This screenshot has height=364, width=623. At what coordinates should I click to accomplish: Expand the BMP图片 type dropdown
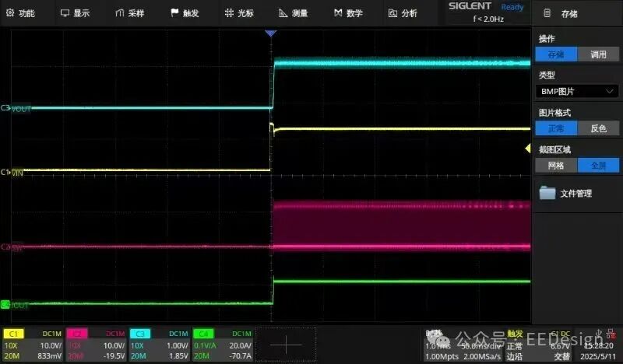(x=577, y=91)
